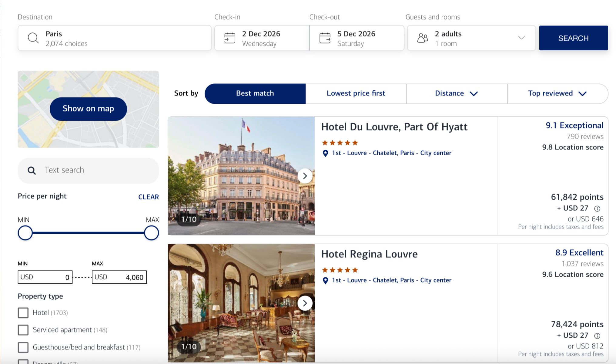Click the or USD 812 price text

coord(585,346)
